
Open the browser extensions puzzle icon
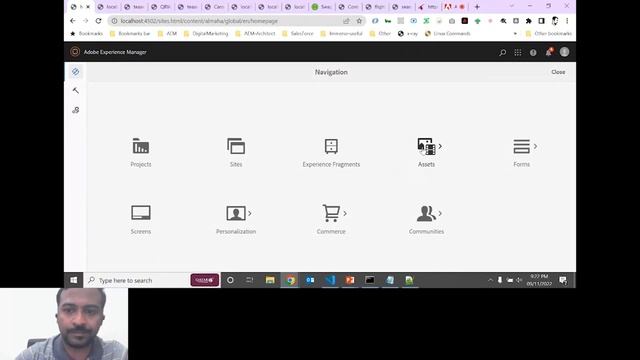click(529, 21)
